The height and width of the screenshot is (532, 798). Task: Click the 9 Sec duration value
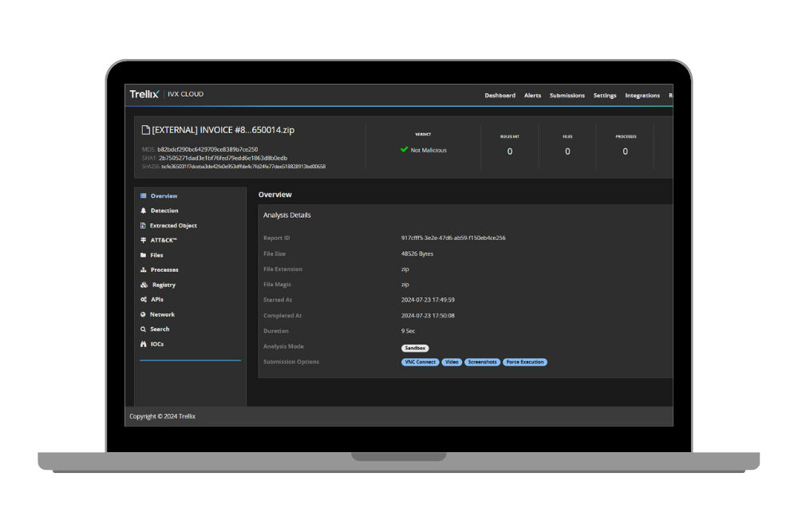(x=408, y=331)
